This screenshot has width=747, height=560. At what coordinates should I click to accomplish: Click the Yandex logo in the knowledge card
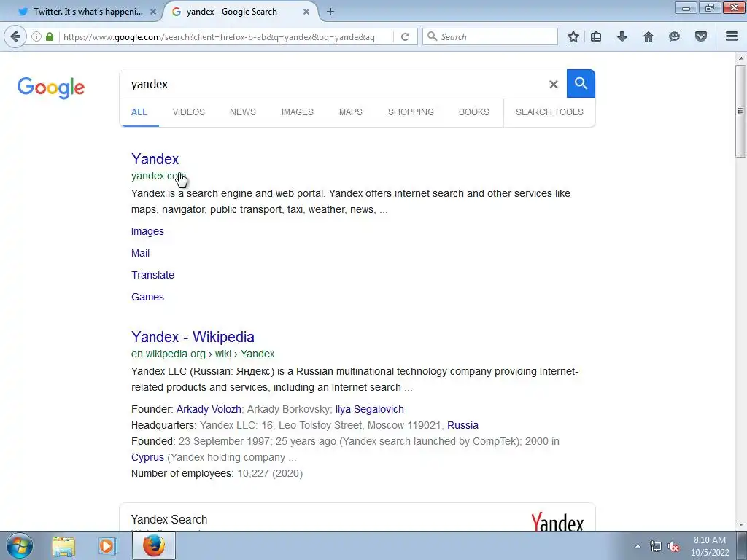coord(557,521)
